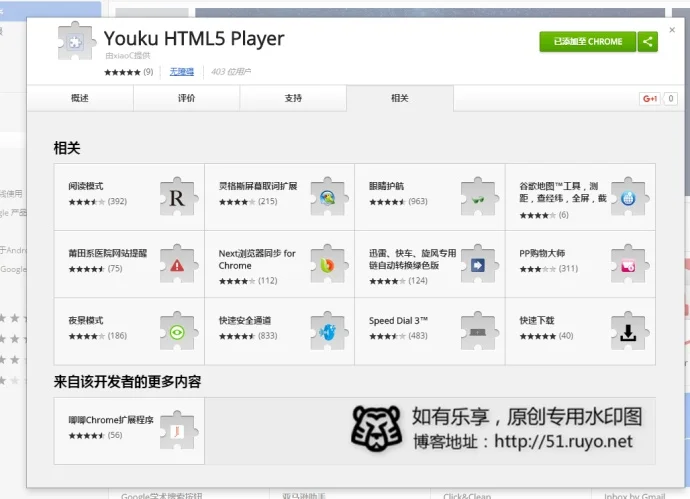Click the 唧唧Chrome扩展程序 title

[x=111, y=420]
